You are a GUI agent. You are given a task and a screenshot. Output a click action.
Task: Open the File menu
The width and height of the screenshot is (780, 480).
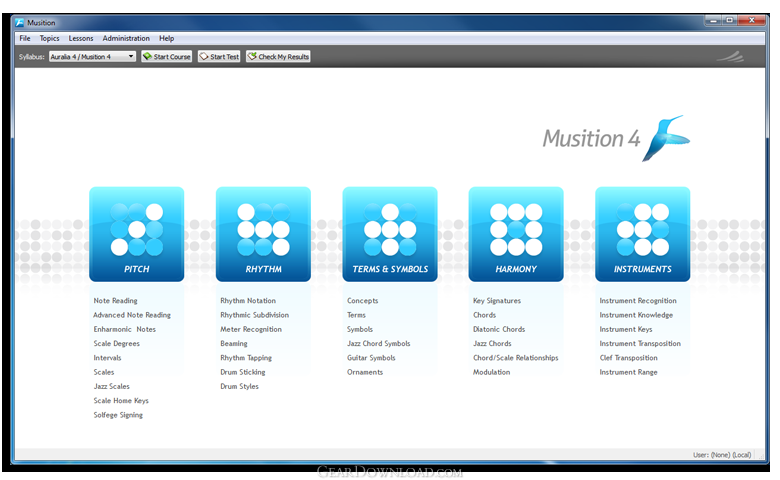[x=25, y=38]
